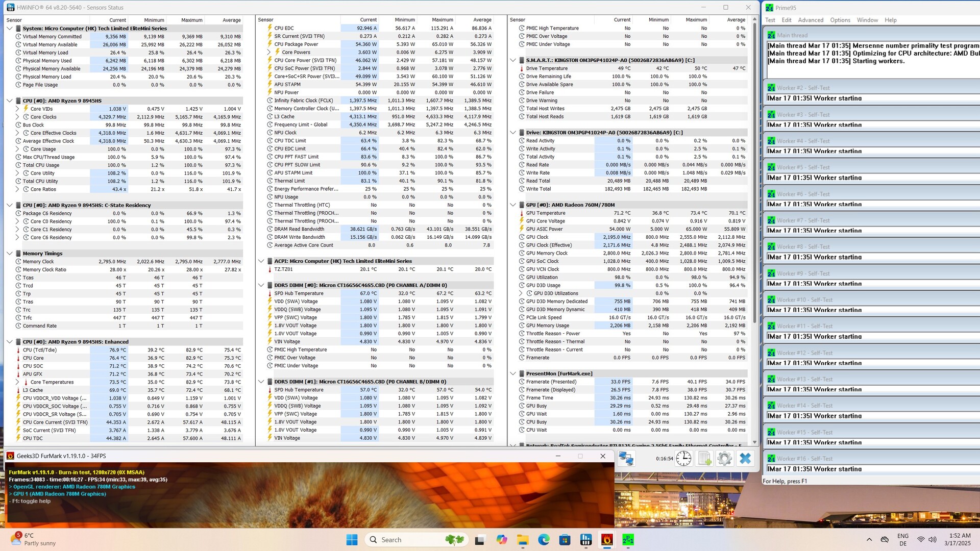The width and height of the screenshot is (980, 551).
Task: Reset sensor min/max with clock icon
Action: 683,458
